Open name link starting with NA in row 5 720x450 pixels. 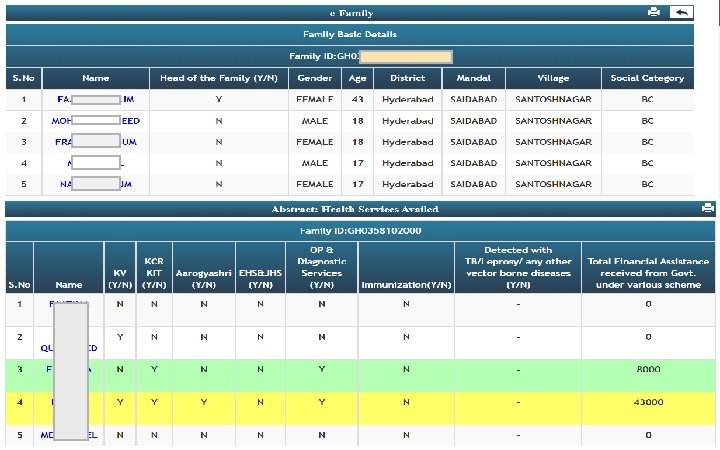tap(96, 184)
